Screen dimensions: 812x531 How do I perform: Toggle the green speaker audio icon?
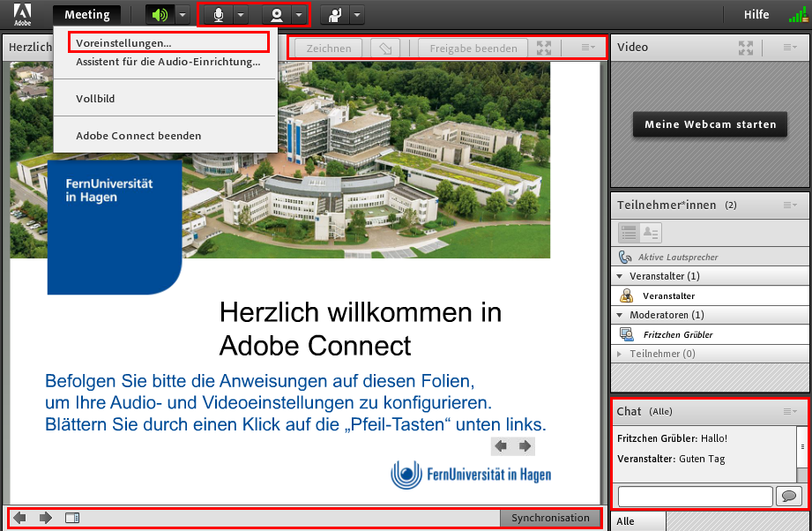click(x=160, y=15)
